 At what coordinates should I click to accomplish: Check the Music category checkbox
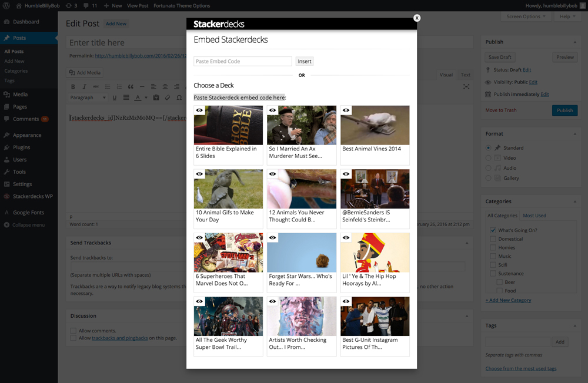(x=493, y=256)
